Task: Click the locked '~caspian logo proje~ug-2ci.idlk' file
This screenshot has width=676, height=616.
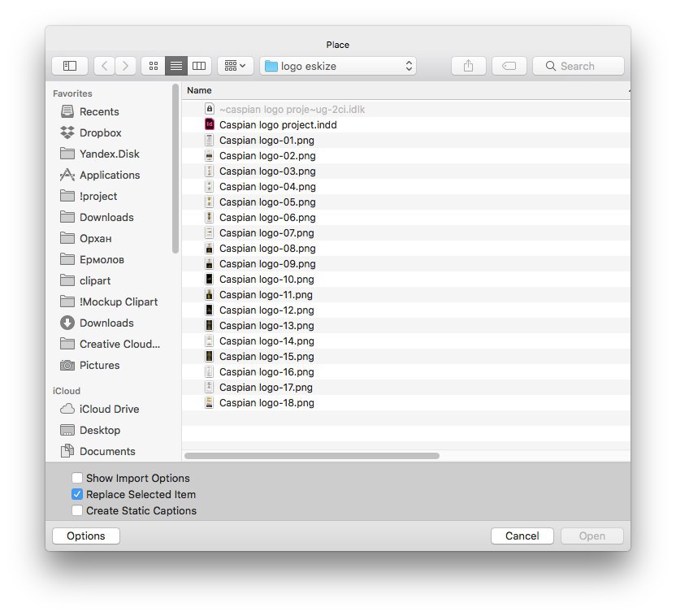Action: click(x=405, y=110)
